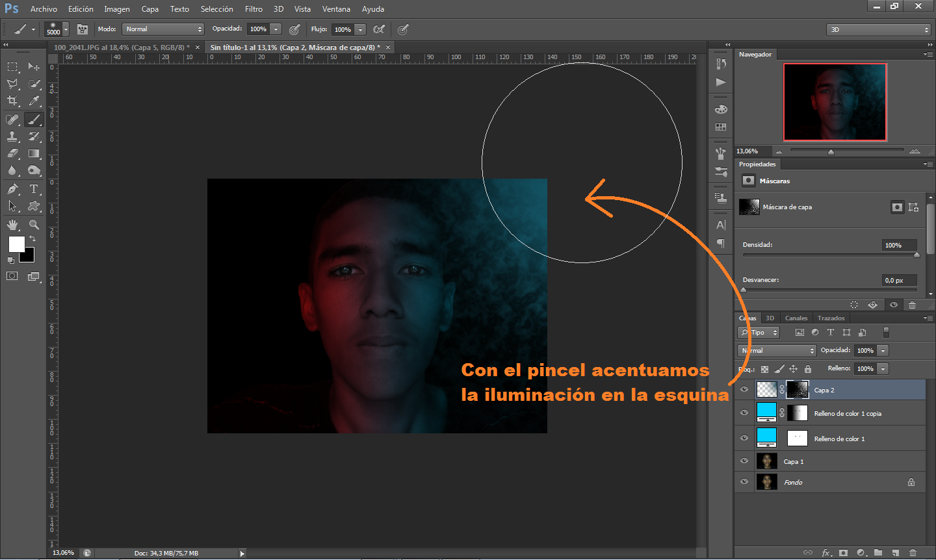Swap foreground and background colors
The height and width of the screenshot is (560, 936).
[x=32, y=238]
